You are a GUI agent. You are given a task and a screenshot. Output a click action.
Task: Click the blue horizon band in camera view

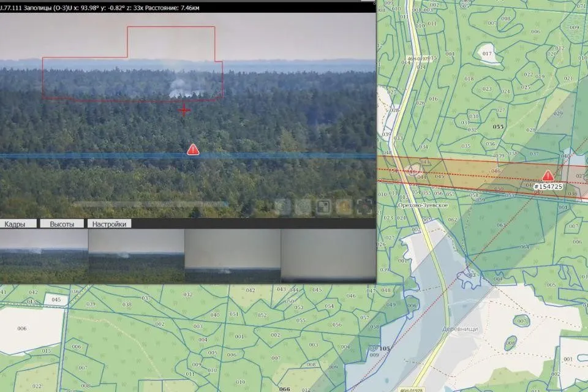(92, 156)
